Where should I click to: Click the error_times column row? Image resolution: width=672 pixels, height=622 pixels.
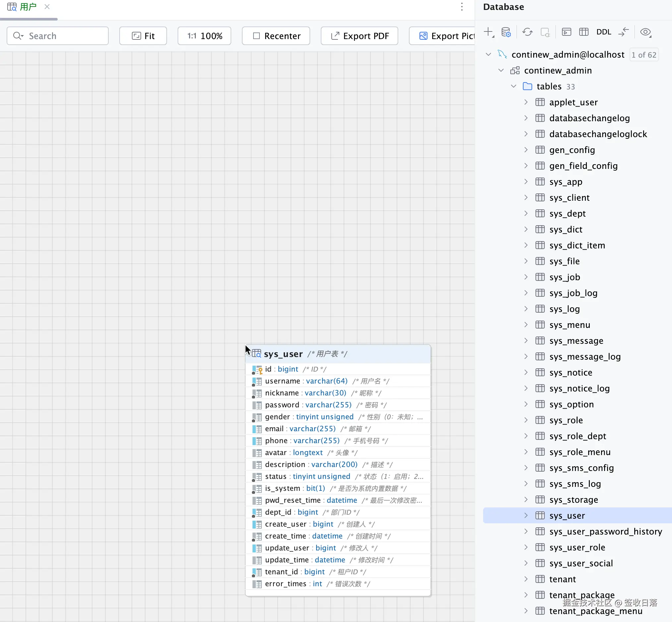tap(338, 584)
